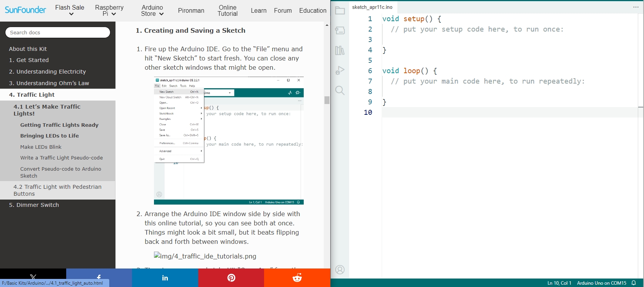Open the Debug icon in Arduino sidebar

pos(340,70)
